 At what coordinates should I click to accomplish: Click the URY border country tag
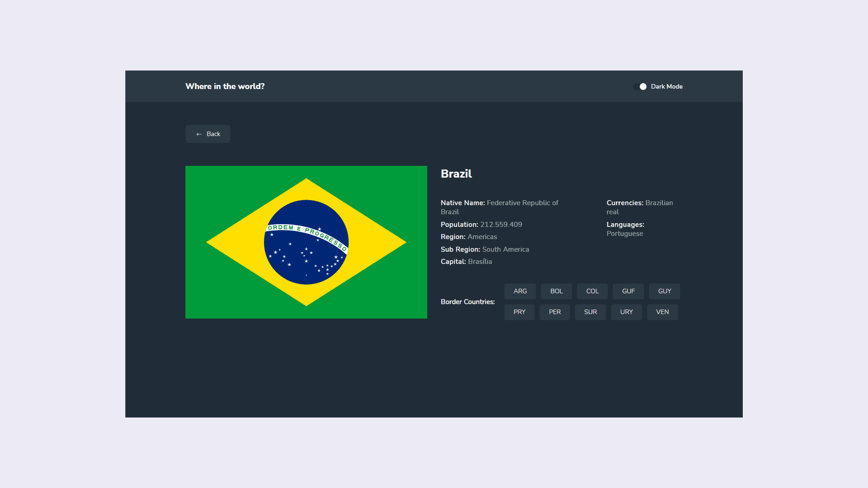point(627,311)
